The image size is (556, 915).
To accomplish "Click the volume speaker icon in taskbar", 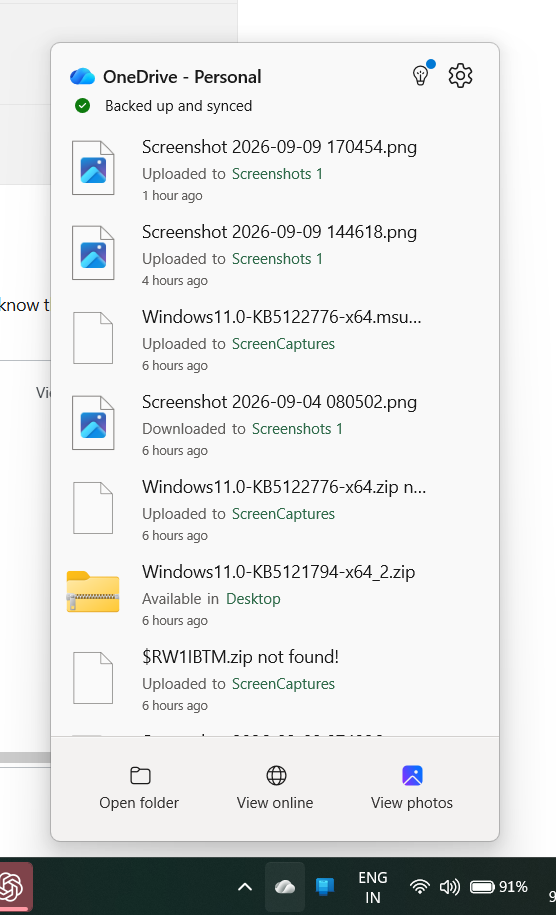I will coord(449,887).
